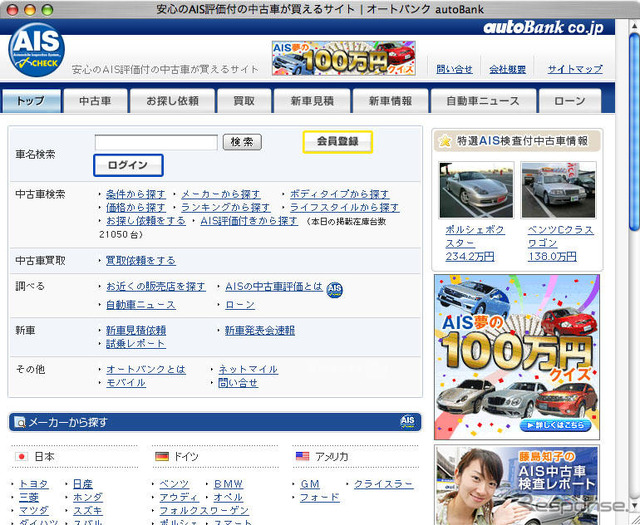Click メーカーから探す link in 中古車検索

coord(221,194)
